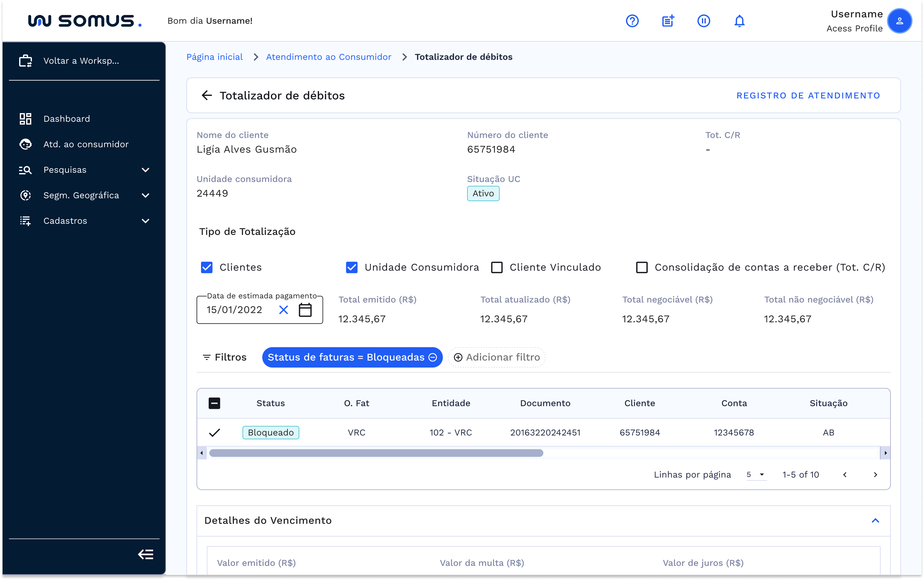Viewport: 924px width, 580px height.
Task: Enable the Cliente Vinculado checkbox
Action: coord(497,268)
